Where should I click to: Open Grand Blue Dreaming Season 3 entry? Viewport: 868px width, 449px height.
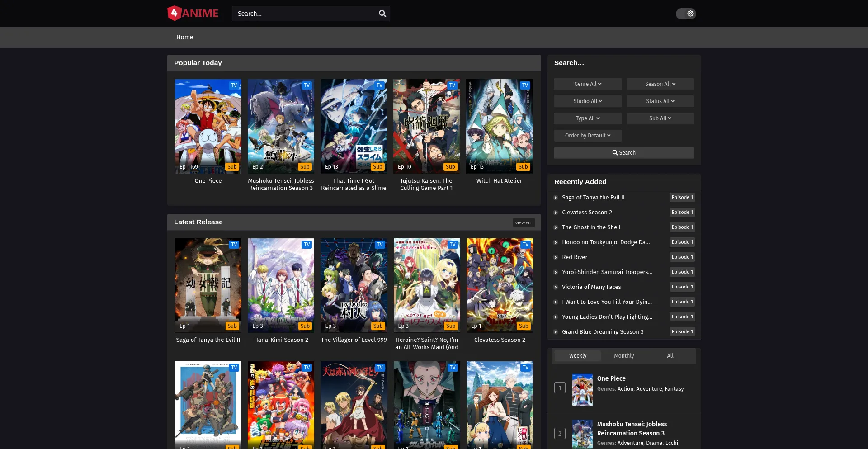tap(603, 332)
